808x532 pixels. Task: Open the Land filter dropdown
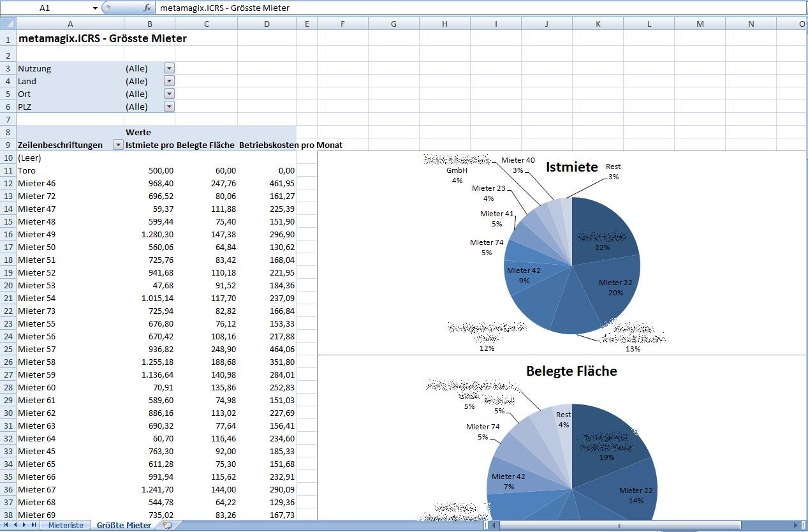click(x=169, y=81)
